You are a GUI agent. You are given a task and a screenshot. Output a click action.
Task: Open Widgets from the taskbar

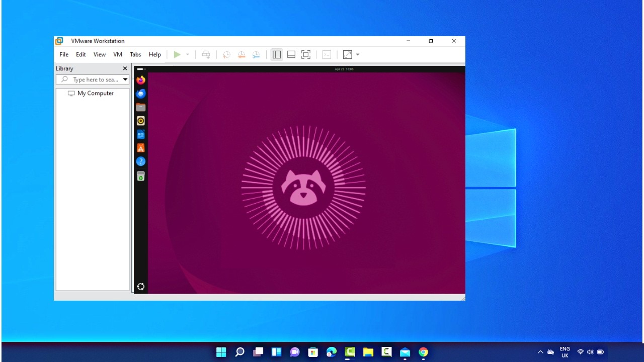click(x=277, y=352)
